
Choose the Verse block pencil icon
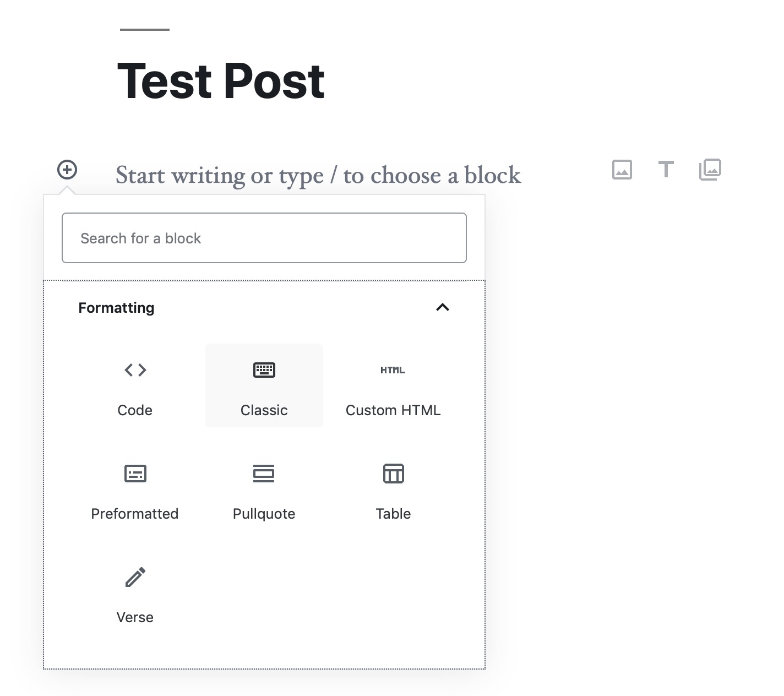click(x=135, y=577)
